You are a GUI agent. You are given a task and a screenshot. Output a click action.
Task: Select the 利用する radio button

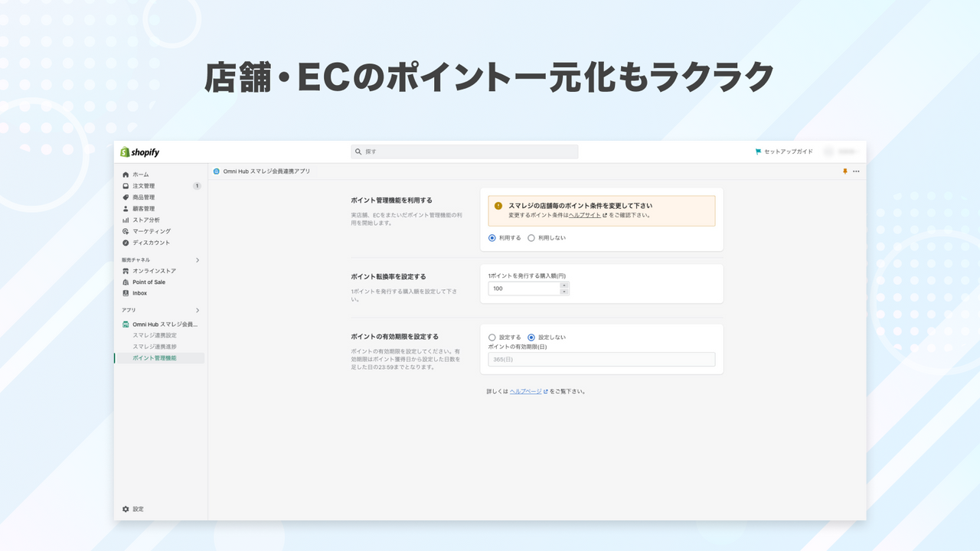492,238
